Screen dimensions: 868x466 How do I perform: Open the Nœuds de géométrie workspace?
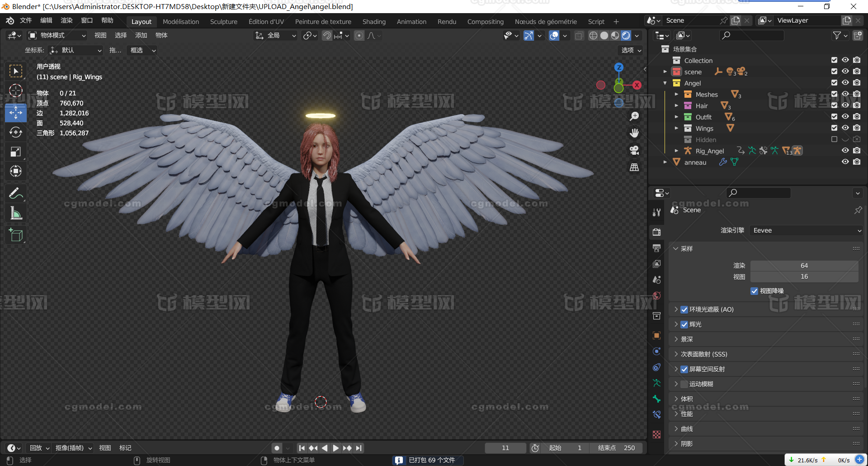[x=546, y=22]
